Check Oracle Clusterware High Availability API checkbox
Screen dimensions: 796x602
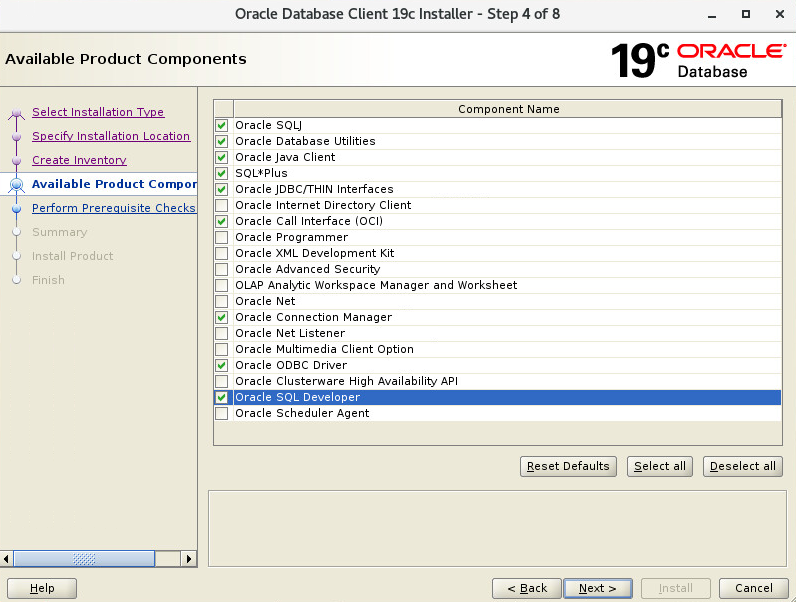[x=221, y=381]
